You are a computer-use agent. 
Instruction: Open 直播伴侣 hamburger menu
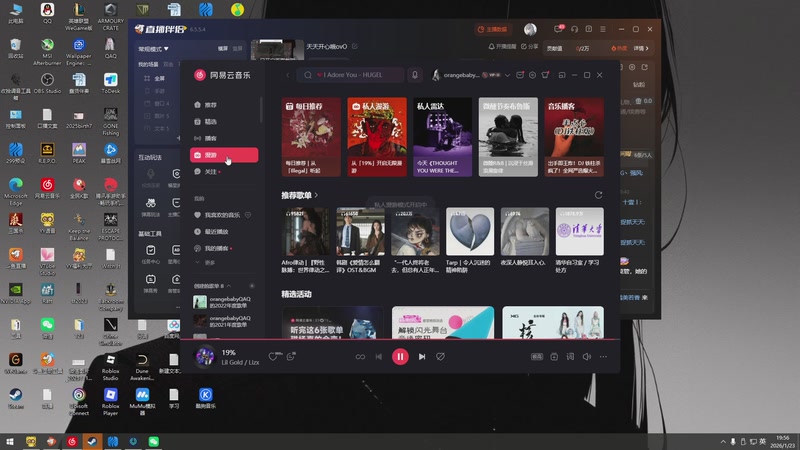coord(603,30)
